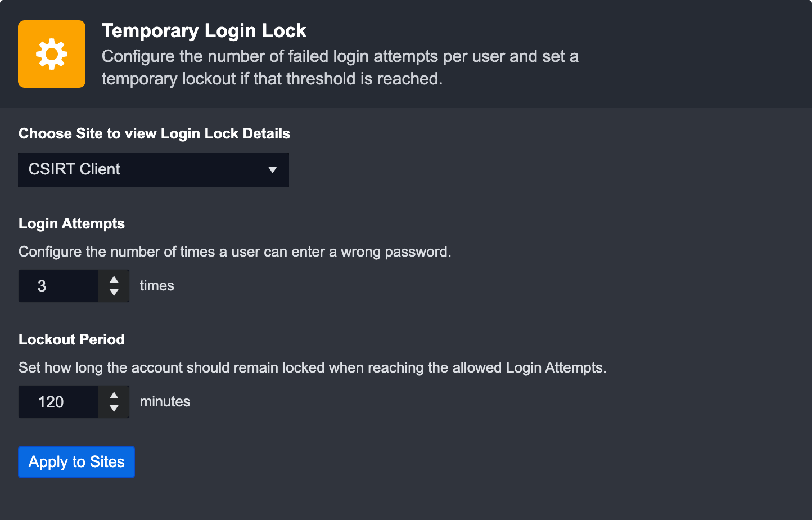Click the Temporary Login Lock title
The image size is (812, 520).
[204, 31]
